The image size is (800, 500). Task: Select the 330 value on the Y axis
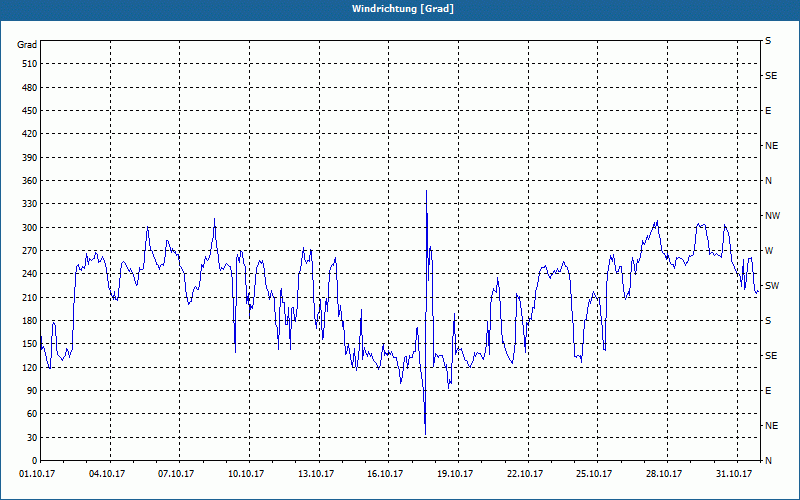pos(30,204)
